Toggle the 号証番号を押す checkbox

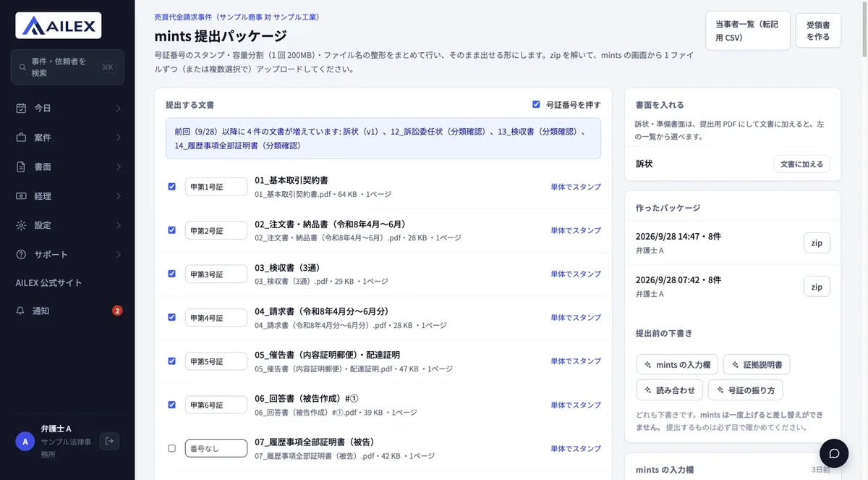(536, 104)
